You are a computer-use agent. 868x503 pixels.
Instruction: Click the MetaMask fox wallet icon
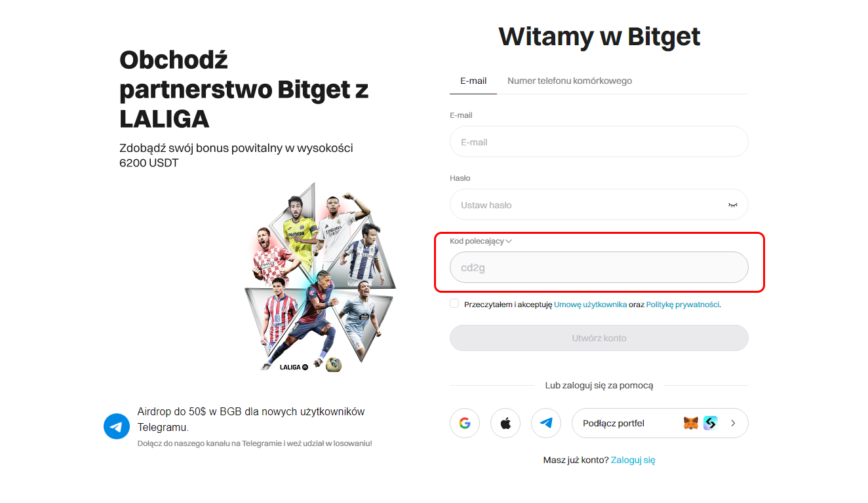[691, 423]
